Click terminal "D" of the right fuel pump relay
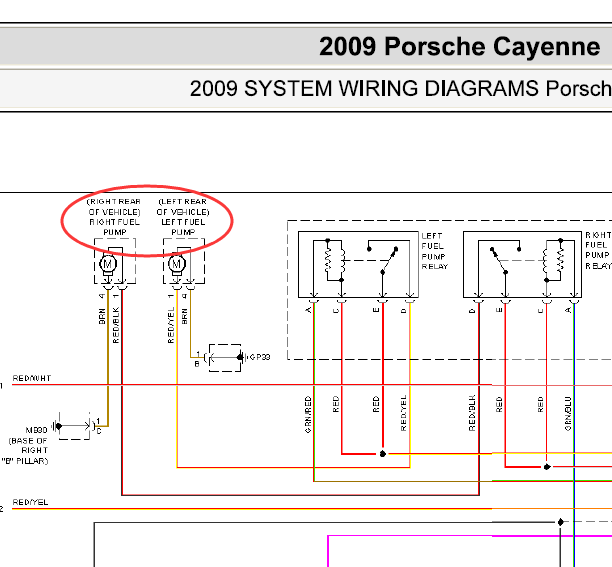612x567 pixels. tap(472, 311)
